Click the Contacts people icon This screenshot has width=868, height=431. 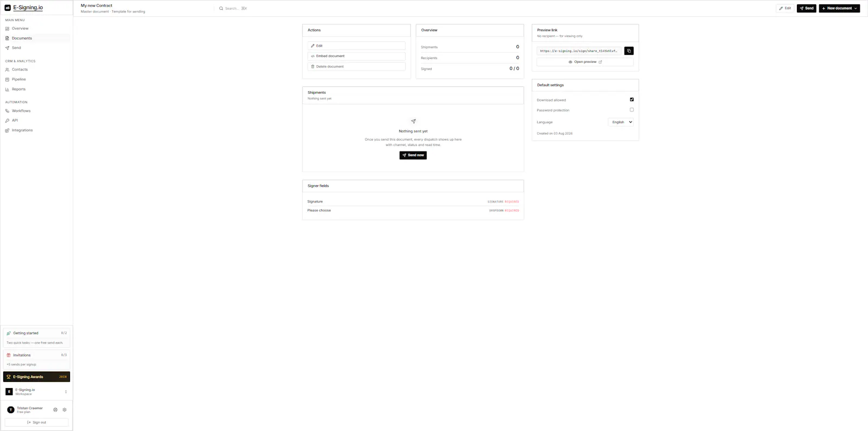[x=7, y=69]
